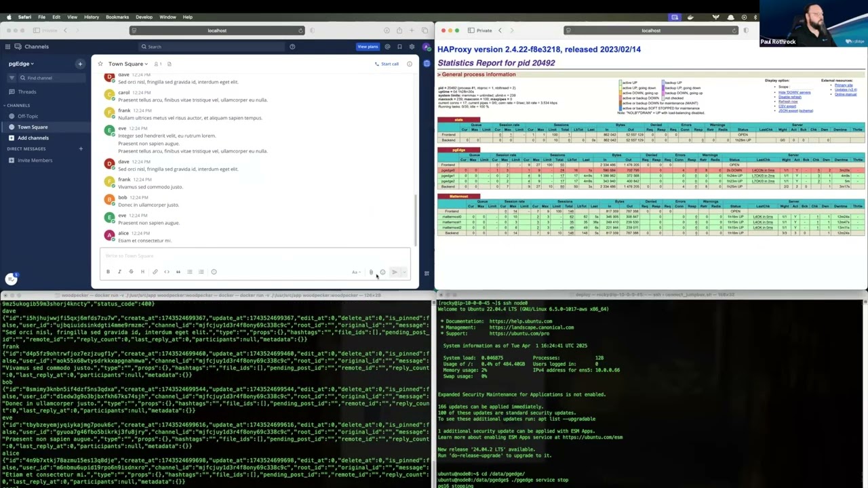Image resolution: width=868 pixels, height=488 pixels.
Task: Toggle bold formatting in message composer
Action: click(x=108, y=272)
